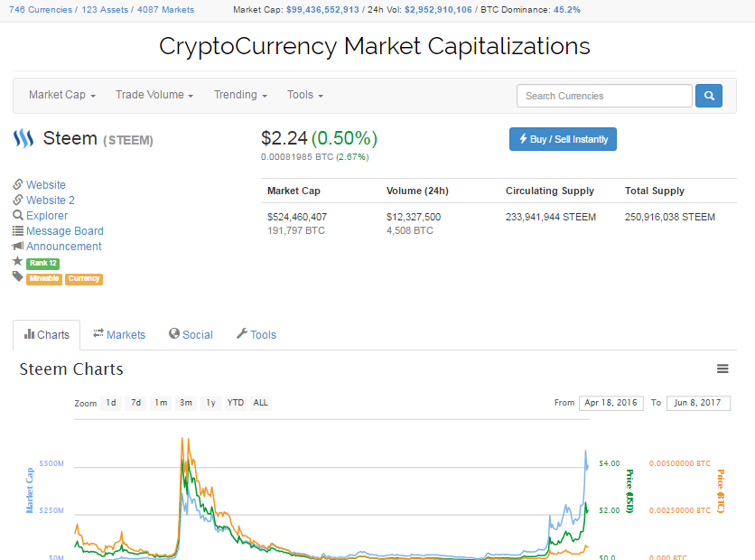Click the From date field Apr 18, 2016
This screenshot has width=755, height=560.
click(x=611, y=403)
